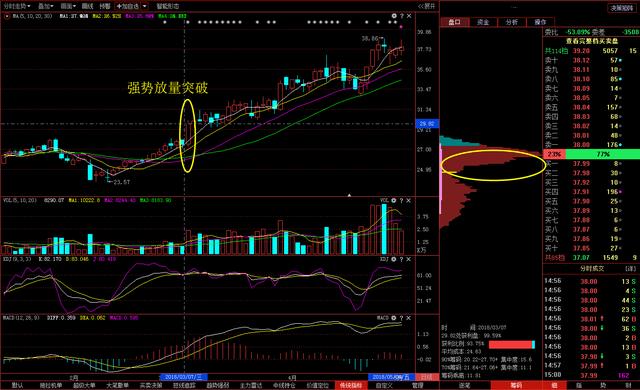Close the MACD indicator panel
This screenshot has height=390, width=640.
[x=409, y=317]
